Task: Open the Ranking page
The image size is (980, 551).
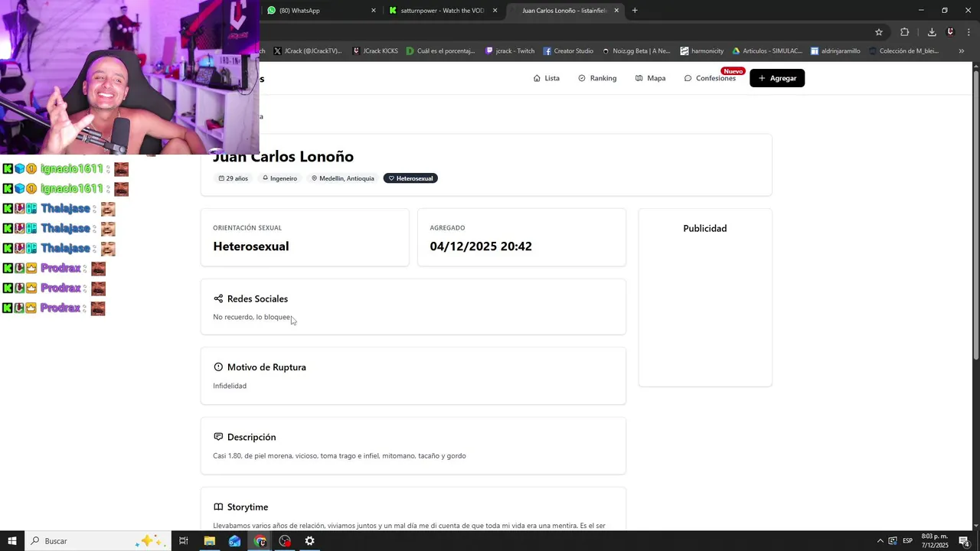Action: [597, 78]
